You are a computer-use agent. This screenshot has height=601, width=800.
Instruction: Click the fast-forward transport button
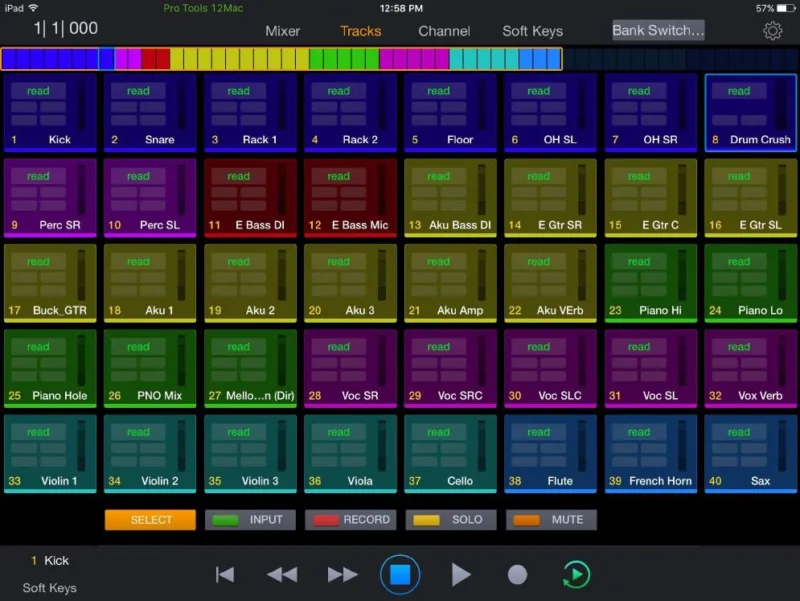pyautogui.click(x=342, y=574)
